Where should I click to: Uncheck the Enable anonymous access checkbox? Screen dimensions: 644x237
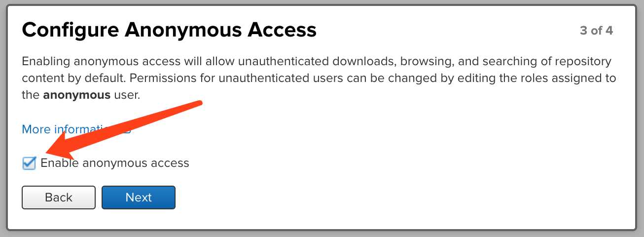(29, 163)
